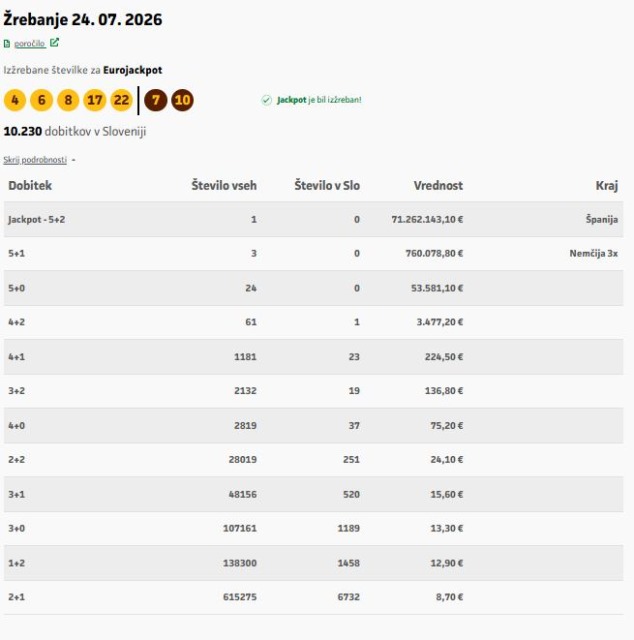Click the total count 138300
The height and width of the screenshot is (640, 634).
[240, 563]
